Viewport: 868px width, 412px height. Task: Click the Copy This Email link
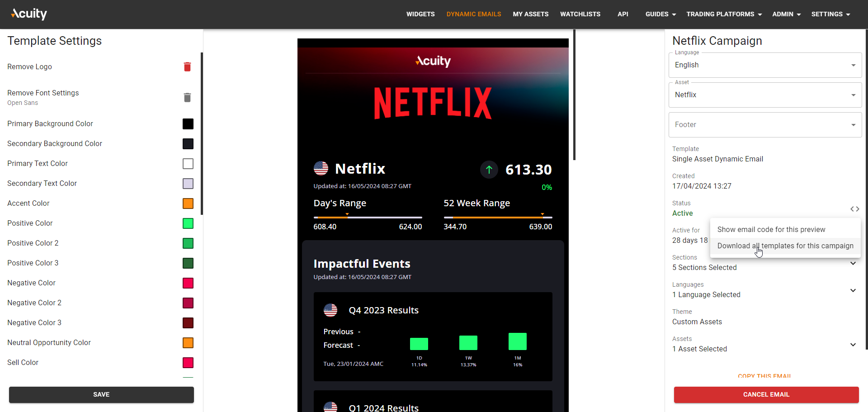[x=764, y=376]
